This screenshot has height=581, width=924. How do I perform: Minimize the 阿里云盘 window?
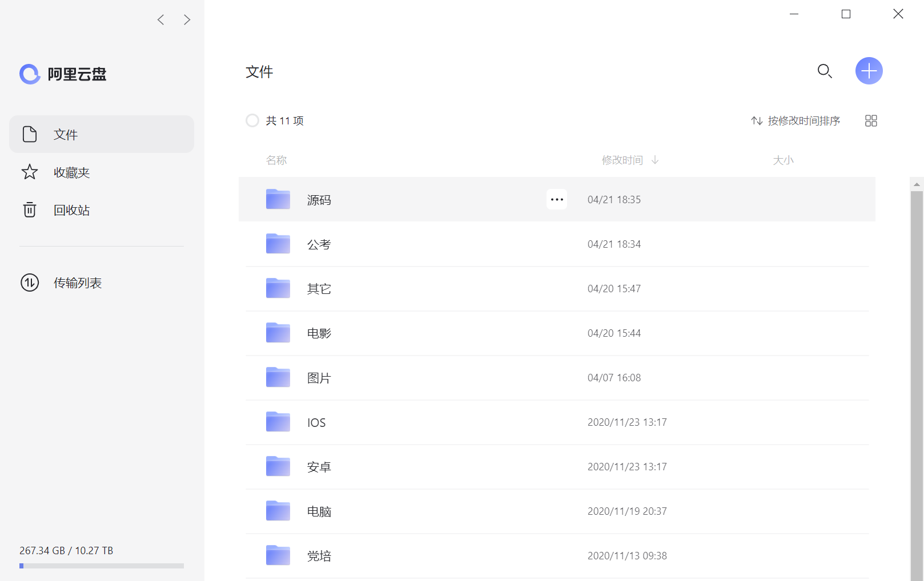pos(794,14)
